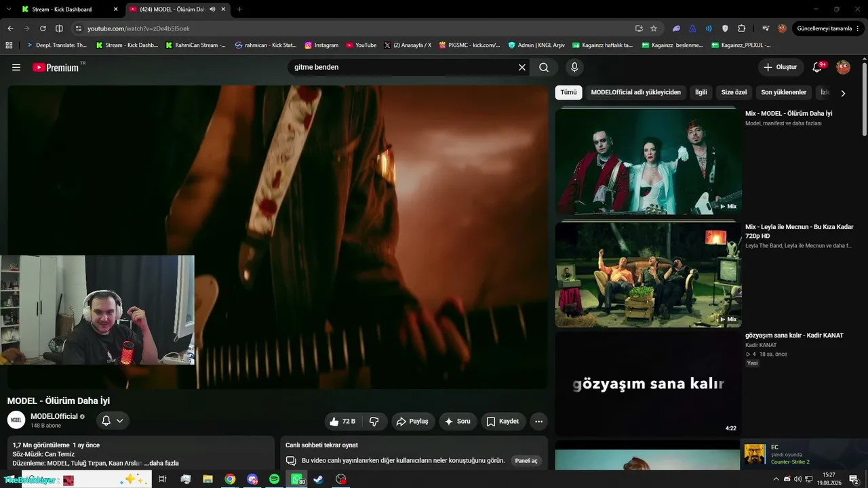Open Google Chrome from the taskbar

230,479
